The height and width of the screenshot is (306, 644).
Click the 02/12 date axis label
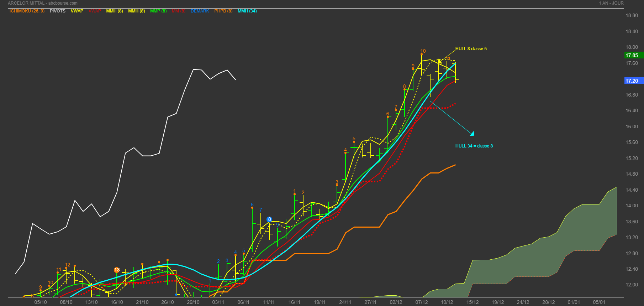tap(396, 302)
